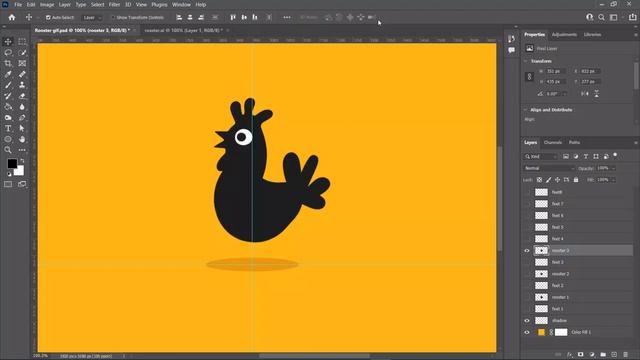The image size is (640, 360).
Task: Toggle width-height link in Transform
Action: point(529,77)
